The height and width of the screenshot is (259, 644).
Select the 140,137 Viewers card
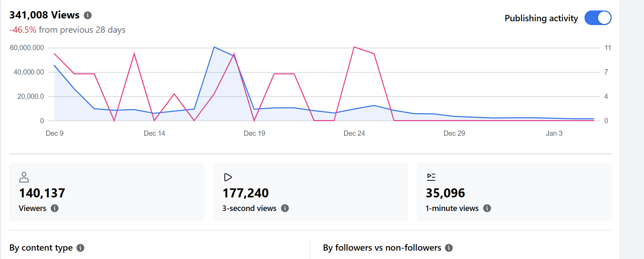[107, 192]
